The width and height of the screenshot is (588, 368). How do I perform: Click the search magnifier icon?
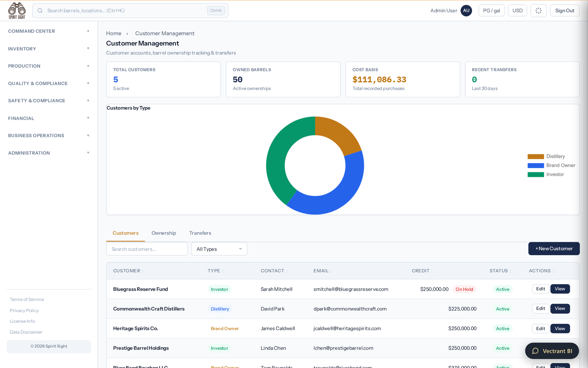pyautogui.click(x=40, y=11)
